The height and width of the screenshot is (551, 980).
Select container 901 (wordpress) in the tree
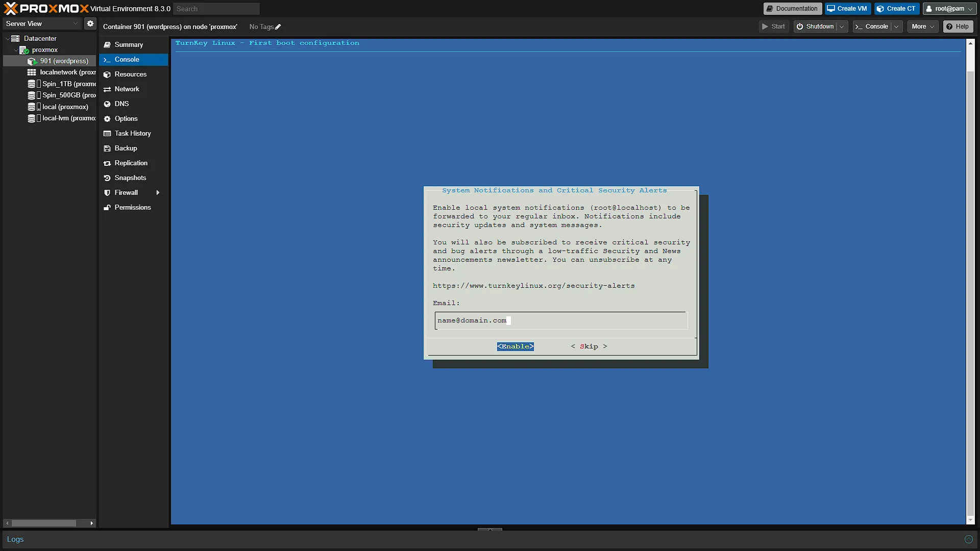click(x=50, y=61)
